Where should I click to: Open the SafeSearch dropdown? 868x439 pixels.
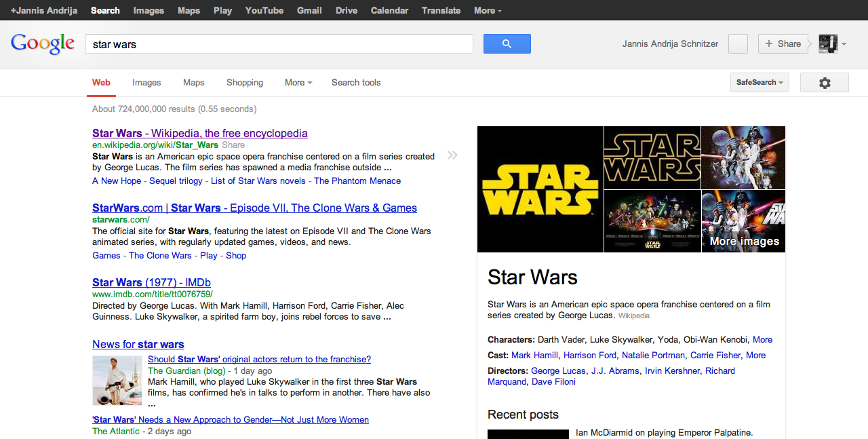(x=759, y=83)
